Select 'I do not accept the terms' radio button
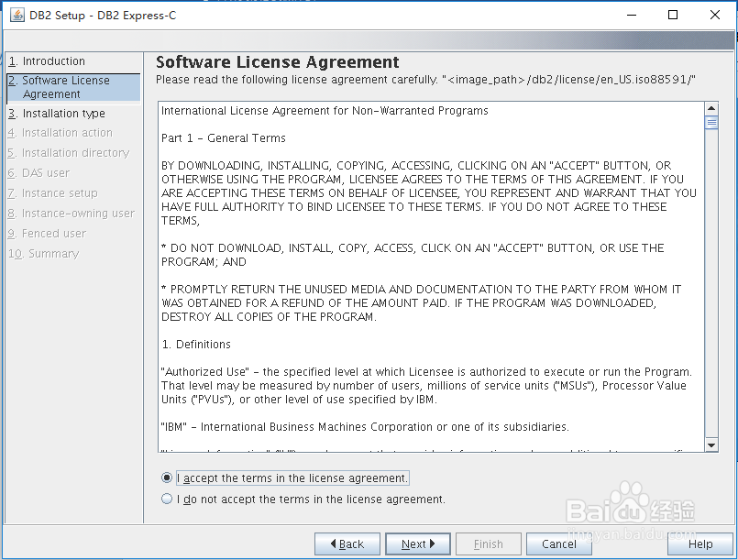The height and width of the screenshot is (560, 738). 167,499
